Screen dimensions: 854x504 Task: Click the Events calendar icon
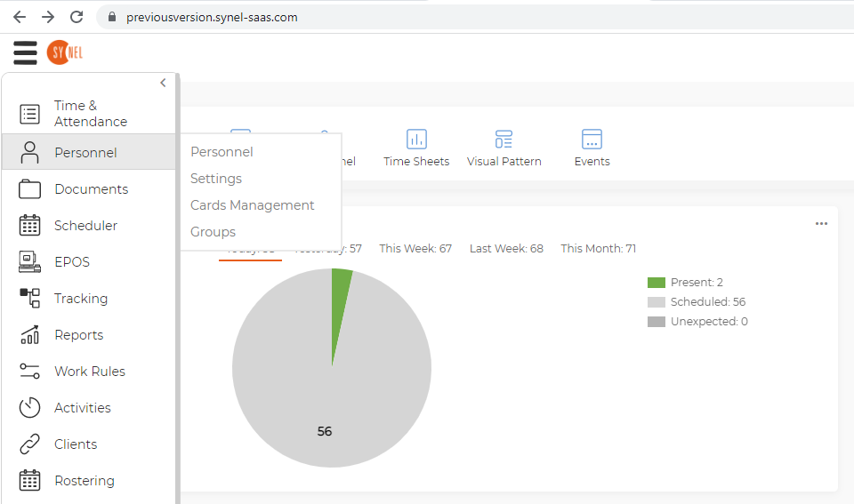point(592,140)
